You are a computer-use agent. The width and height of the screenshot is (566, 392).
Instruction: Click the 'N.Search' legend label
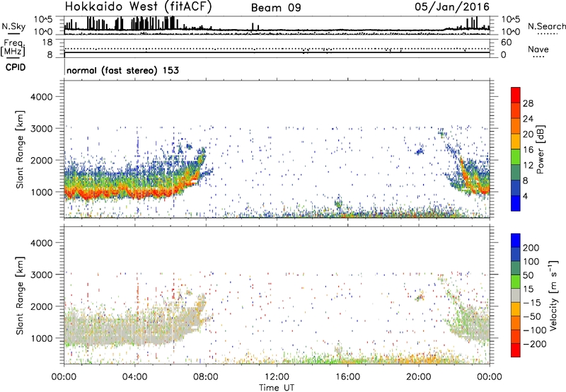click(546, 26)
